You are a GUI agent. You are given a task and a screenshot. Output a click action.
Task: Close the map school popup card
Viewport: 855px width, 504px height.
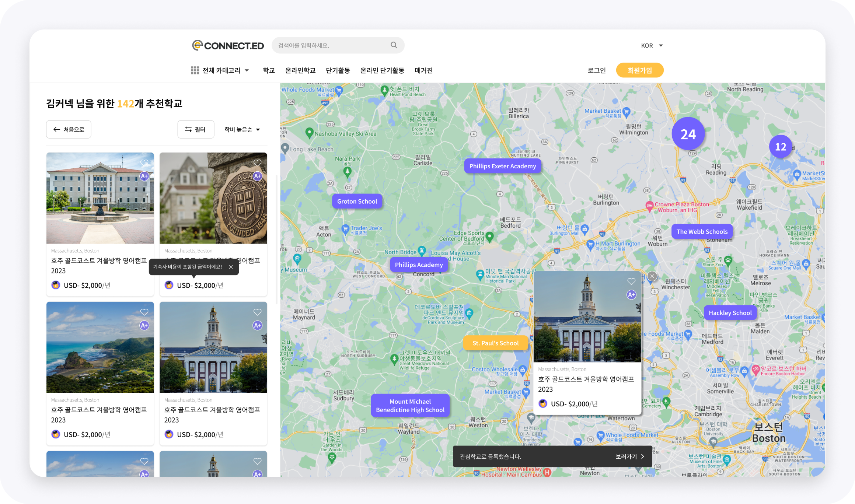[652, 276]
